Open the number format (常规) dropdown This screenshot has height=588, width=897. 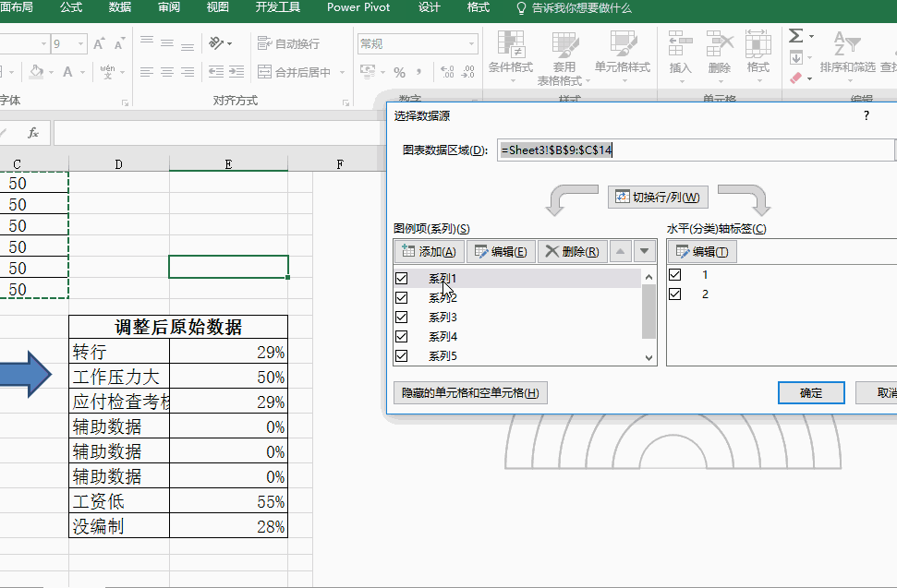[471, 43]
